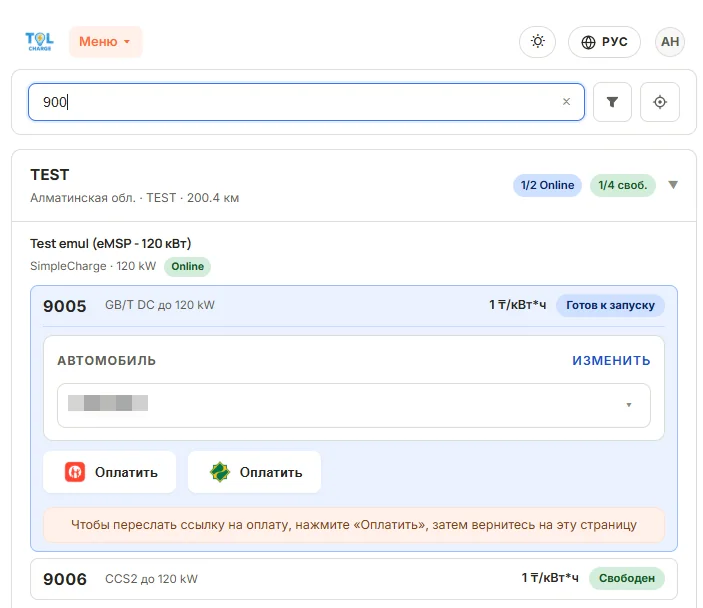
Task: Click the 9005 price 1 ₸/кВт*ч
Action: point(517,305)
